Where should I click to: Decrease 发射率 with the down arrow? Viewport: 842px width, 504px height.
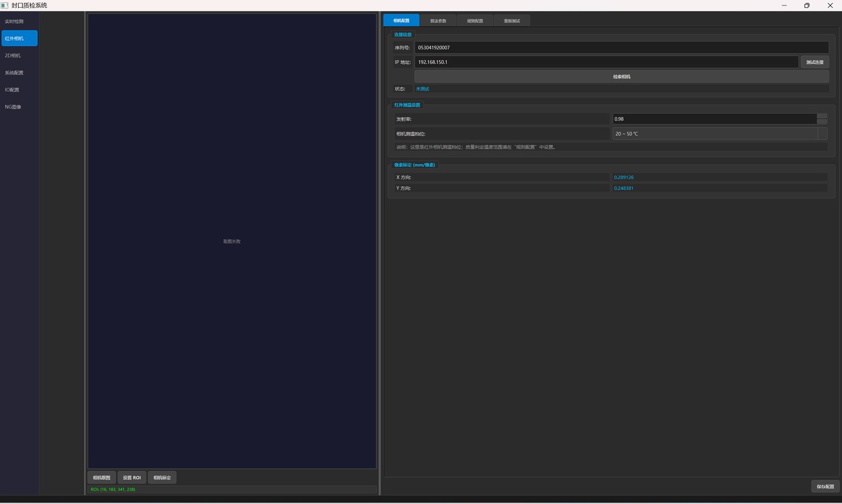point(822,121)
